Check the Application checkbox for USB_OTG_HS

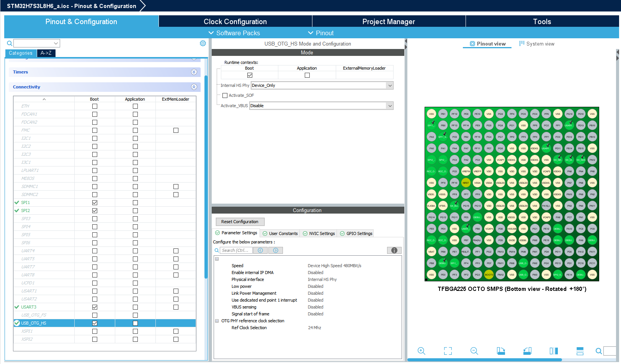click(x=135, y=323)
